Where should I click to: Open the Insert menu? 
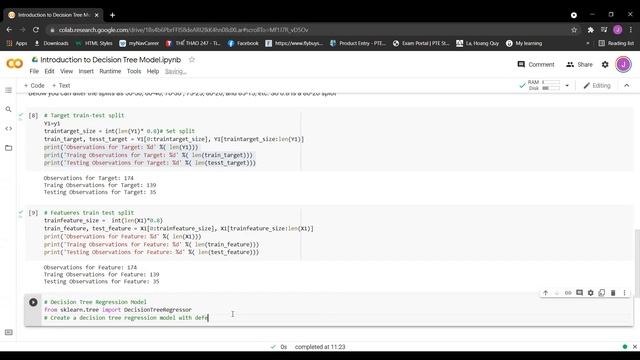(x=86, y=71)
